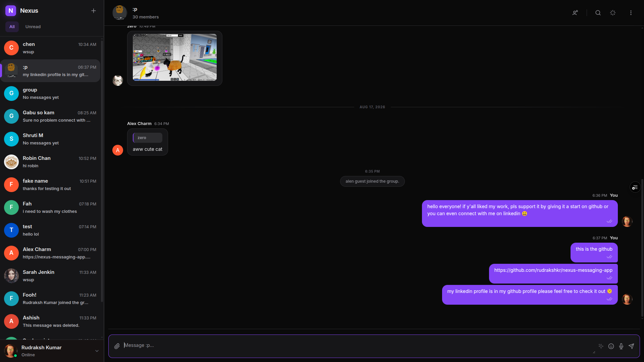Click the floating list icon at right edge
This screenshot has width=644, height=362.
(635, 187)
